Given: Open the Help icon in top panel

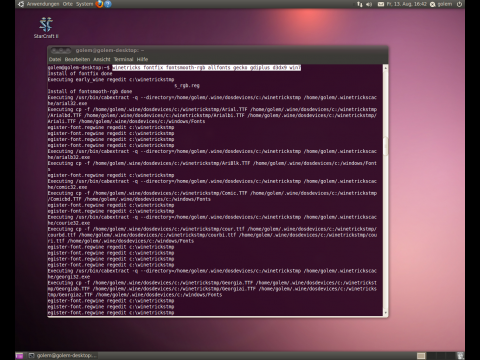Looking at the screenshot, I should click(108, 4).
